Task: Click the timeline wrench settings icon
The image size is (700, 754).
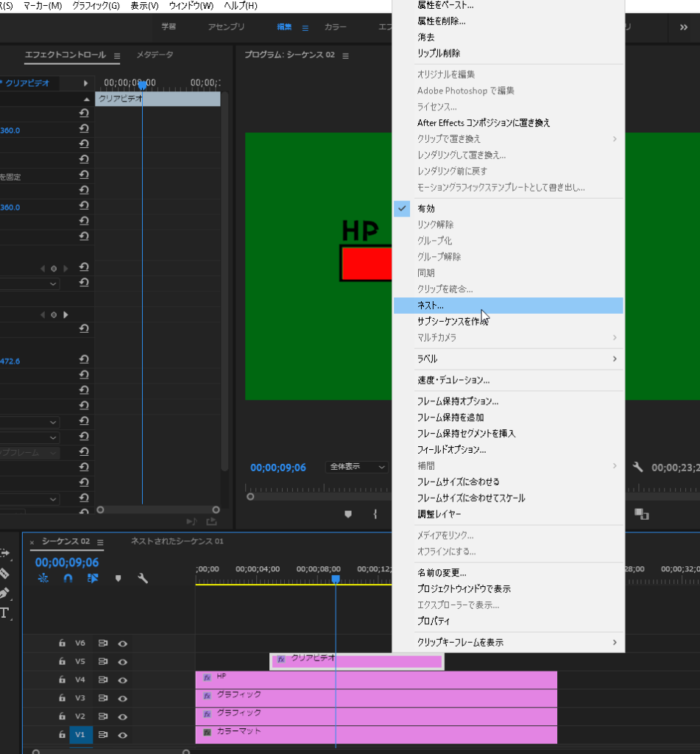Action: coord(143,579)
